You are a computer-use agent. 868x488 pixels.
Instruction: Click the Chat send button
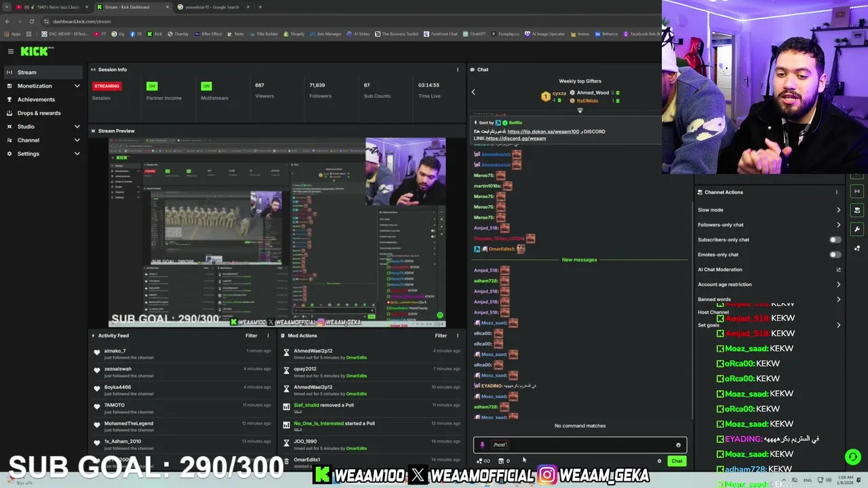click(677, 461)
